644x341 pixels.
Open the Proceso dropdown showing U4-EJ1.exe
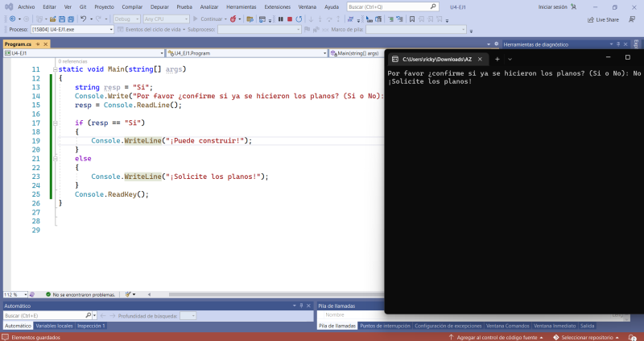[71, 29]
